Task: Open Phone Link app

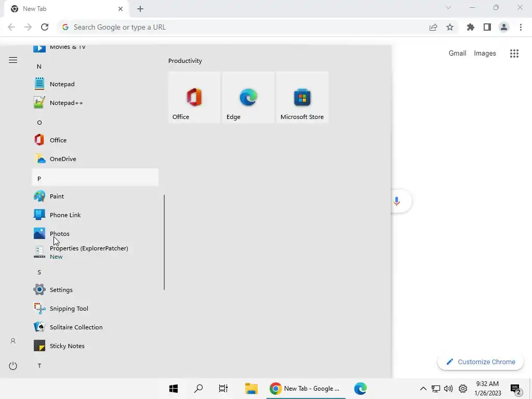Action: click(95, 215)
